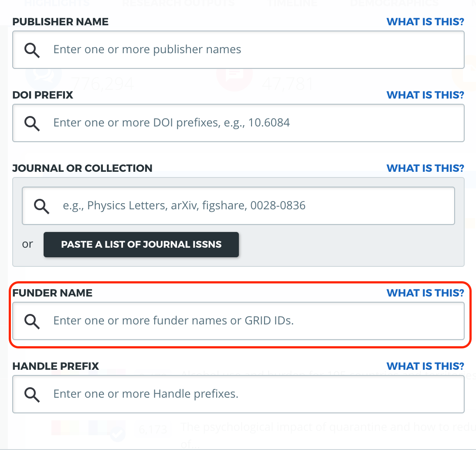
Task: Open "What is this?" for Funder Name
Action: pyautogui.click(x=425, y=293)
